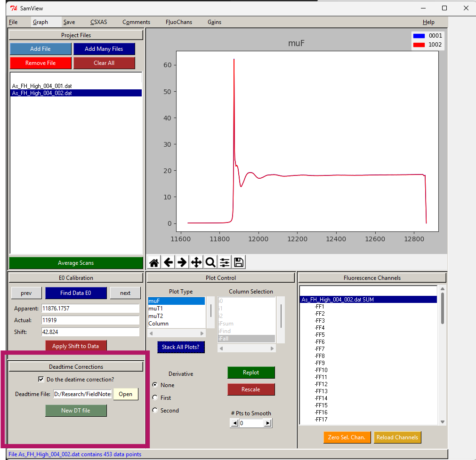Click the Find Data E0 button
This screenshot has width=476, height=460.
coord(76,293)
